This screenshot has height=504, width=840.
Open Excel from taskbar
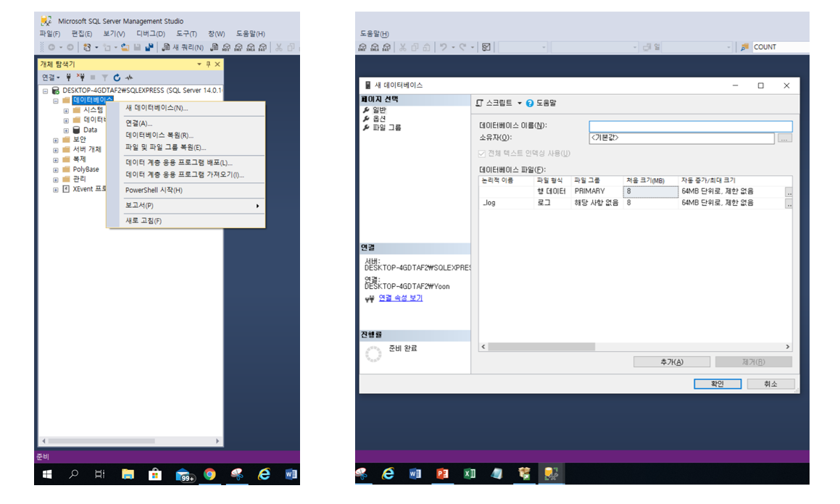470,474
